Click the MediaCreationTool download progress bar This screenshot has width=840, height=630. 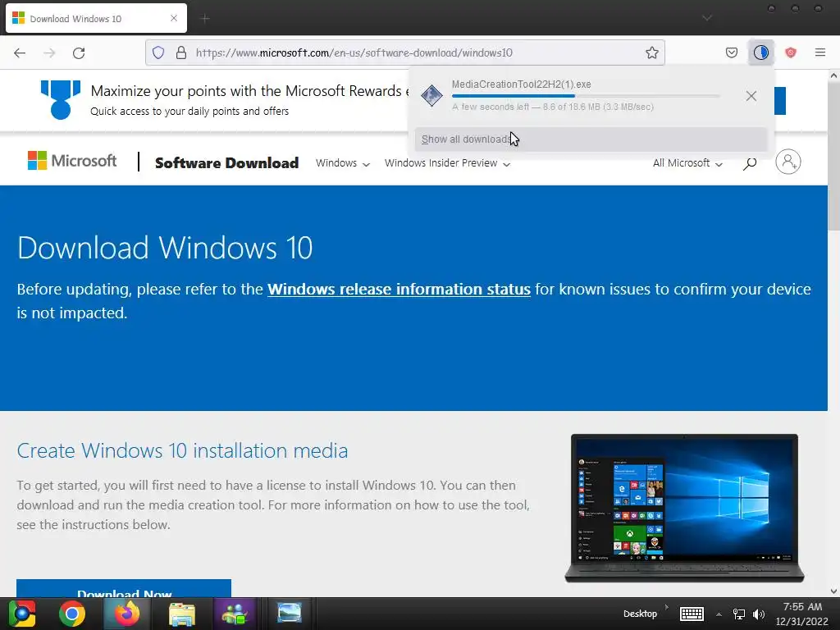coord(585,96)
